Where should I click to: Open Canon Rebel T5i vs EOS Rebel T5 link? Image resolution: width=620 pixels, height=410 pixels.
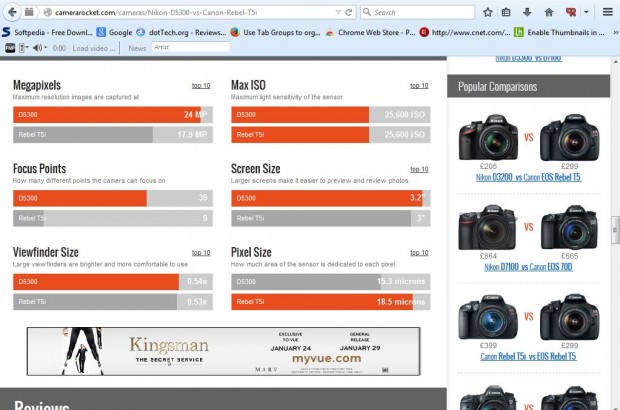click(x=528, y=356)
